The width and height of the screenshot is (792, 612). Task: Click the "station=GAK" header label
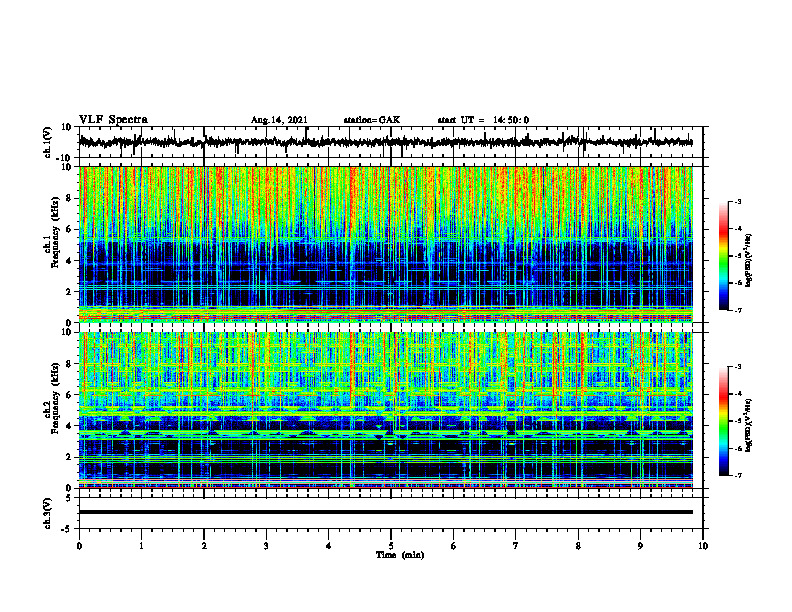pos(372,120)
